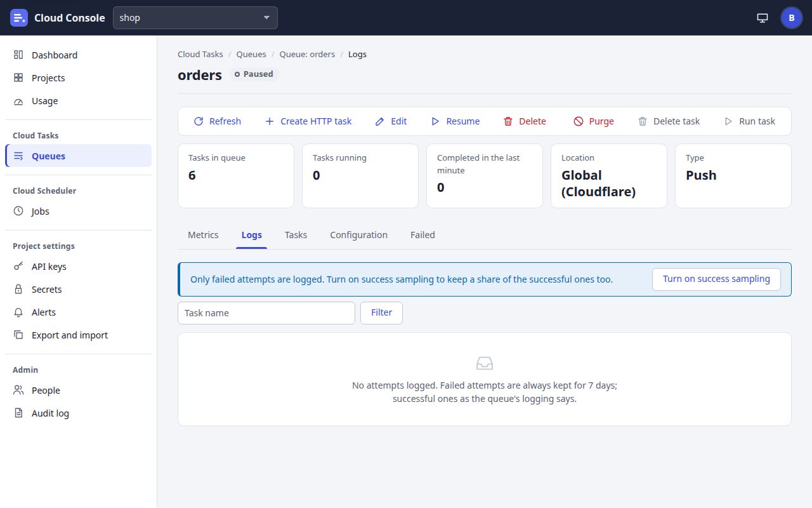Click the Alerts bell icon

coord(18,312)
